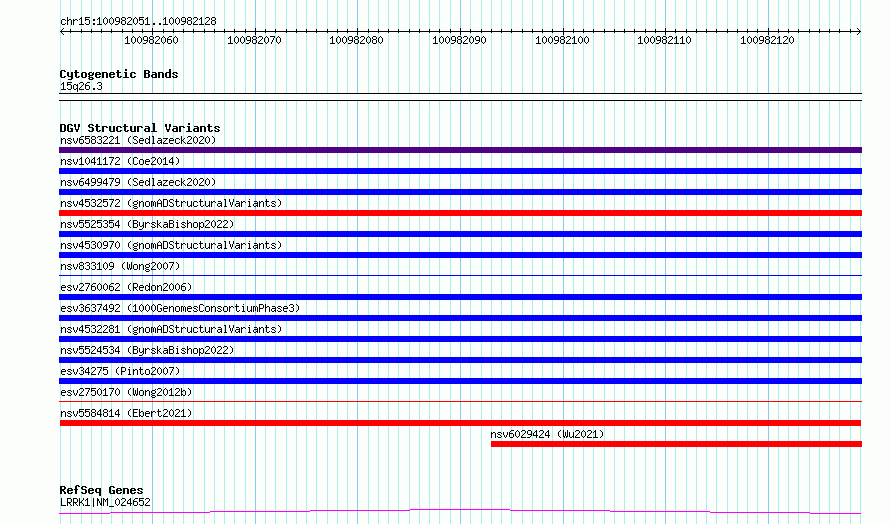Screen dimensions: 890x524
Task: Open esv2750170 (Wong2012b) variant label
Action: (126, 392)
